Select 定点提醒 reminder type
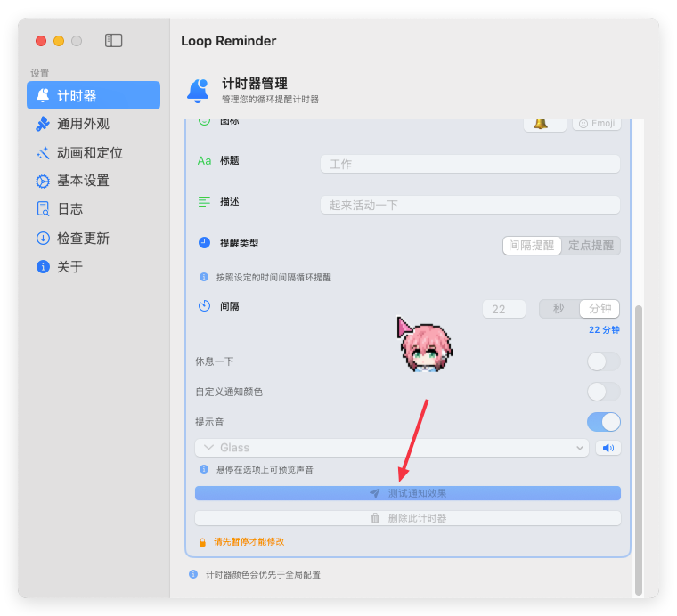 [591, 246]
